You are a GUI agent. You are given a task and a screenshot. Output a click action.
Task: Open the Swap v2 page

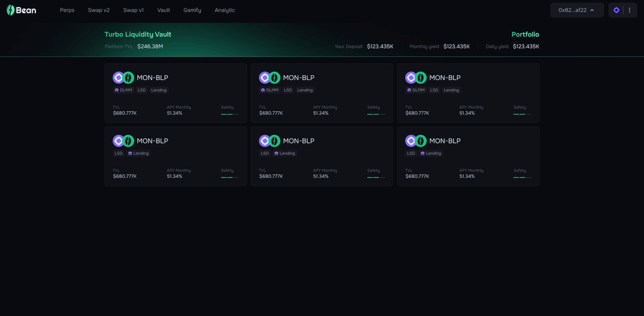point(99,10)
